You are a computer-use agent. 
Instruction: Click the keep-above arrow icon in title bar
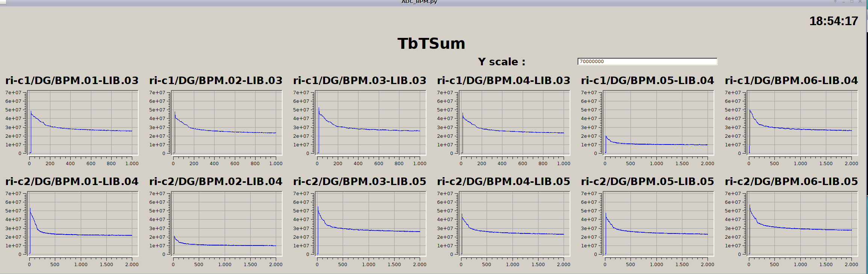[835, 2]
